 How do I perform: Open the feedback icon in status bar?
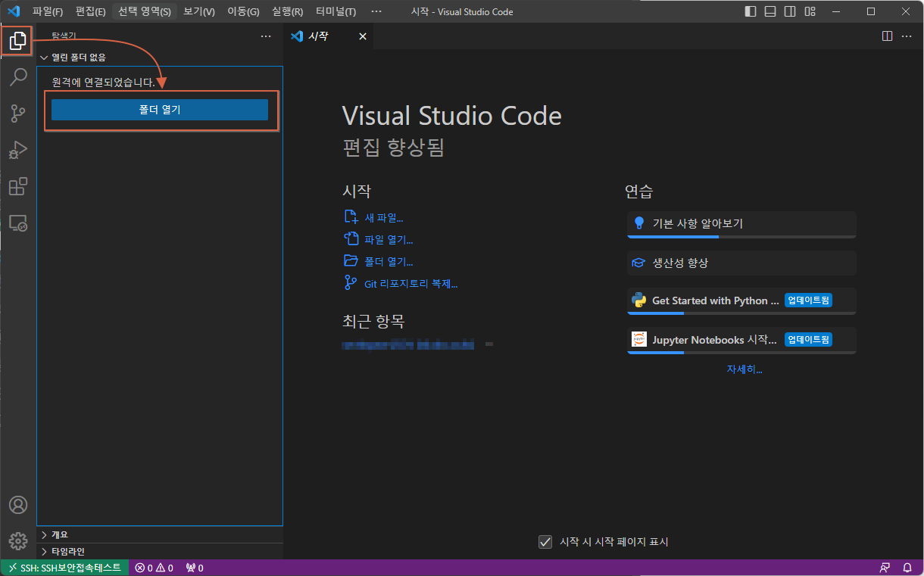click(x=885, y=568)
